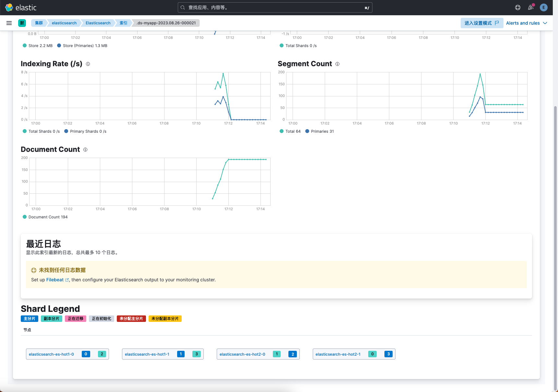Click the 正在迁移 legend badge
The image size is (558, 392).
coord(76,319)
